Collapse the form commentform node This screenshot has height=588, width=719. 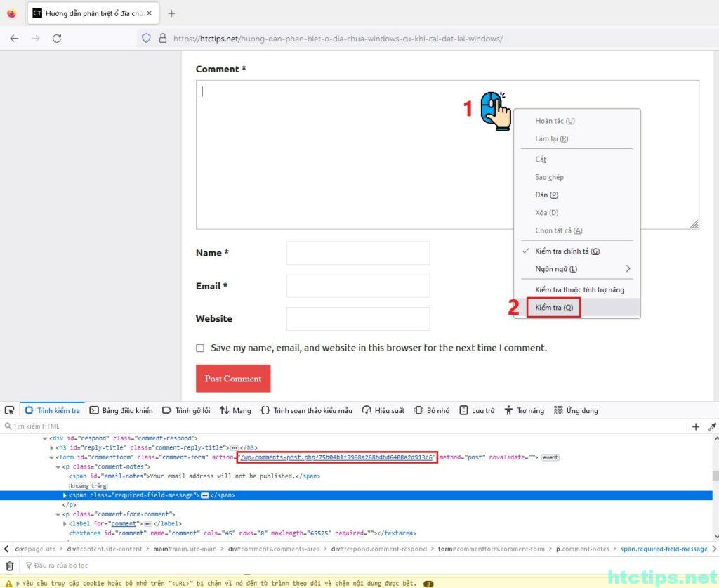51,457
